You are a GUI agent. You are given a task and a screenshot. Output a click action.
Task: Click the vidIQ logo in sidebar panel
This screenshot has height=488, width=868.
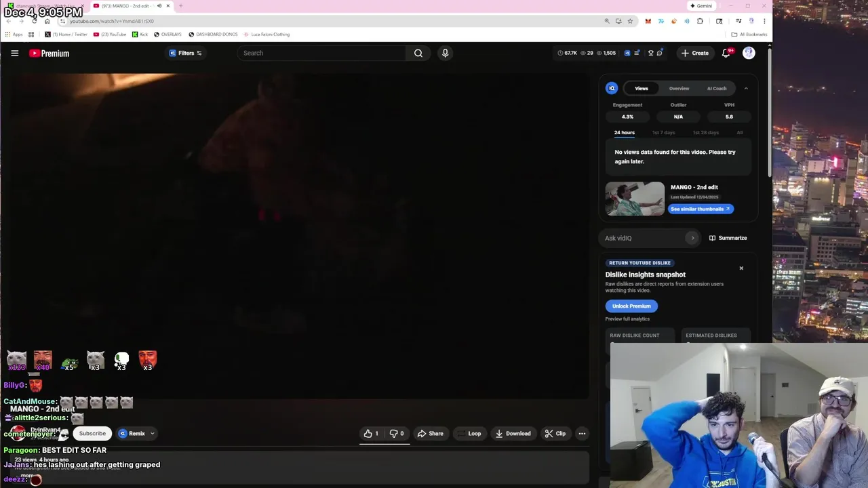(x=612, y=88)
